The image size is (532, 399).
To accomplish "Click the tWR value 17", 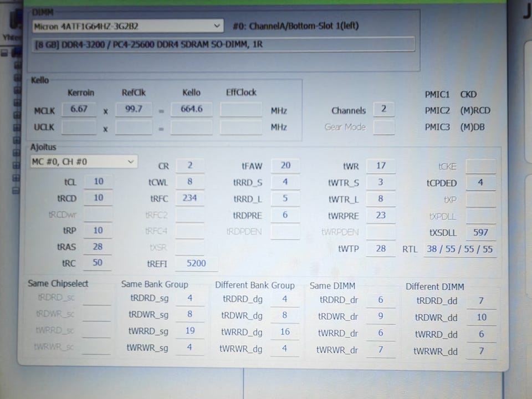I will click(381, 166).
